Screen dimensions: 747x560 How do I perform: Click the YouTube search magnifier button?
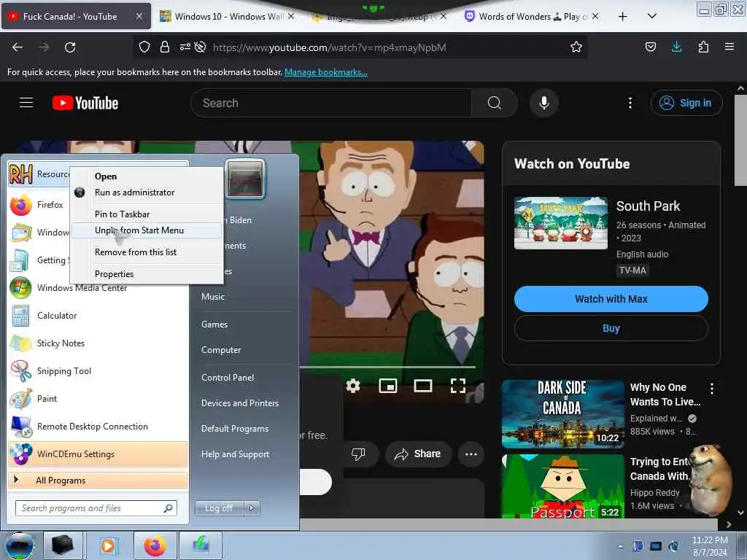pos(495,103)
